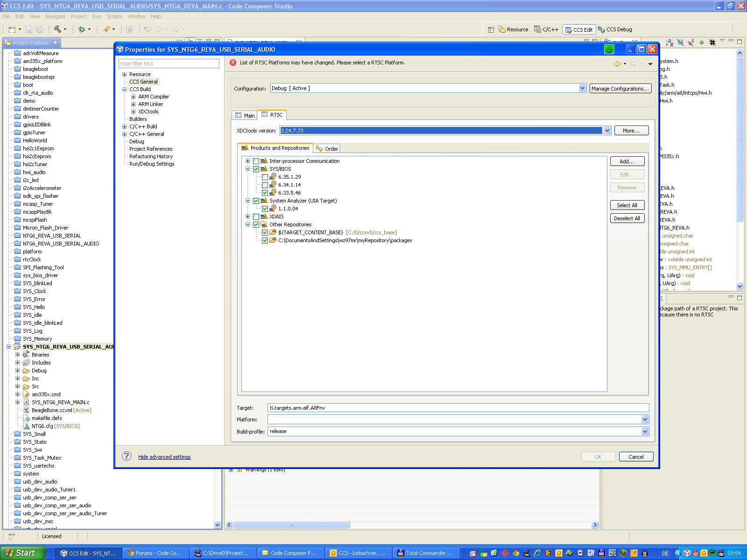This screenshot has width=747, height=560.
Task: Click the Open Perspective icon
Action: click(491, 29)
